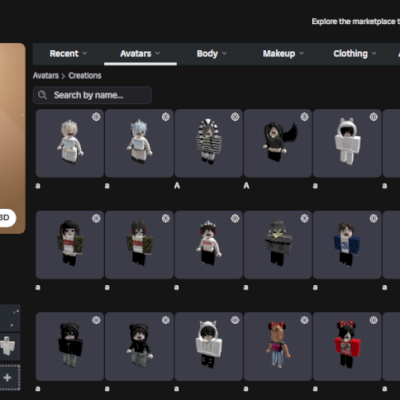400x400 pixels.
Task: Open settings gear on blonde red-bow girl avatar card
Action: (304, 320)
